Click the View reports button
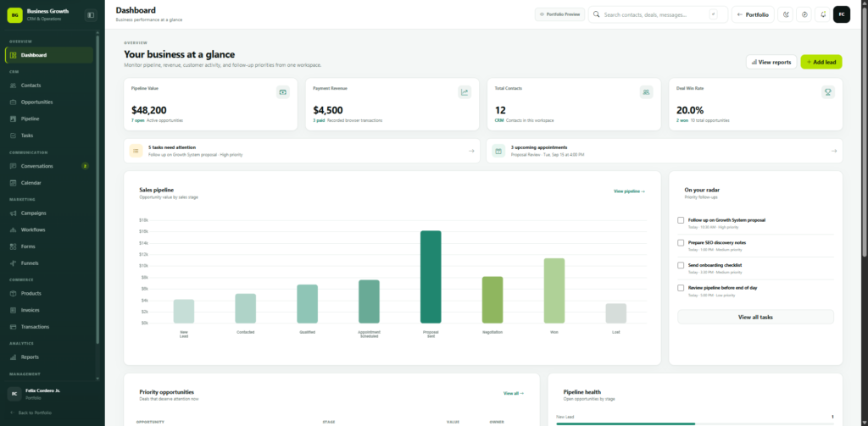868x426 pixels. click(x=771, y=62)
